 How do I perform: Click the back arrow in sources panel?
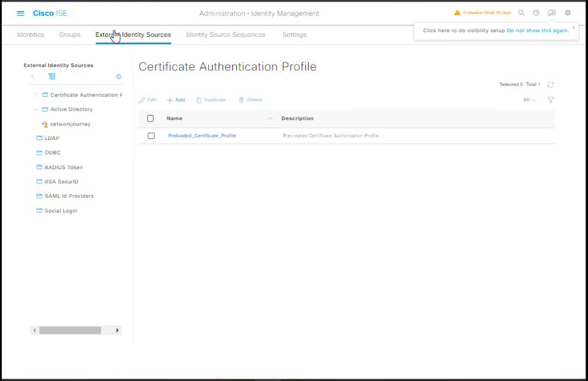coord(33,76)
